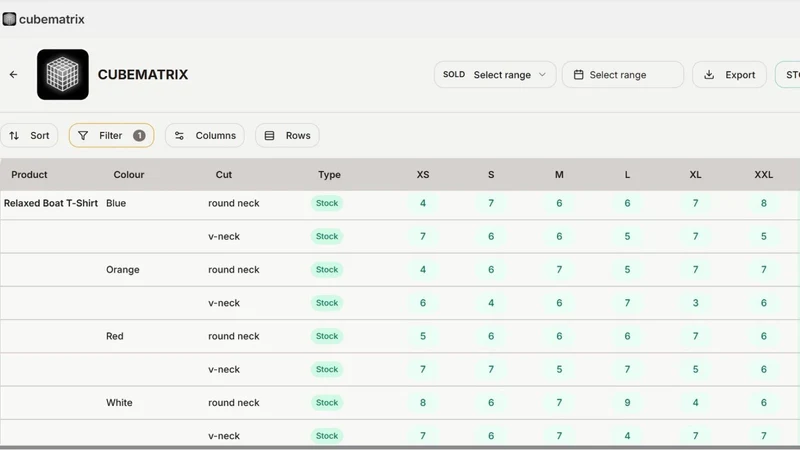The image size is (800, 450).
Task: Click M value 7 in Orange round neck row
Action: click(559, 269)
